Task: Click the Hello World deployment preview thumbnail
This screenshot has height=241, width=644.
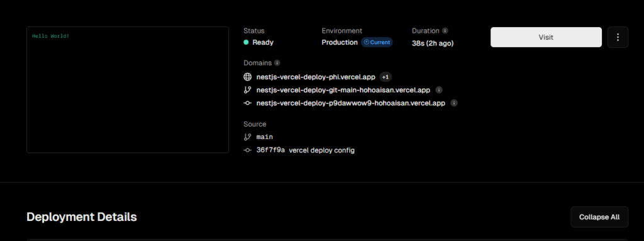Action: [128, 90]
